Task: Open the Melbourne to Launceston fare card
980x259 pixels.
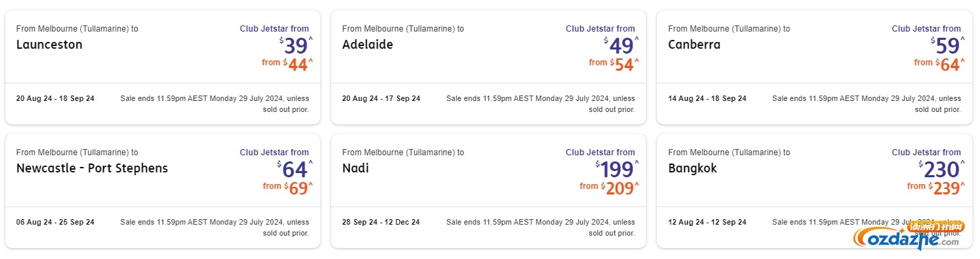Action: coord(163,67)
